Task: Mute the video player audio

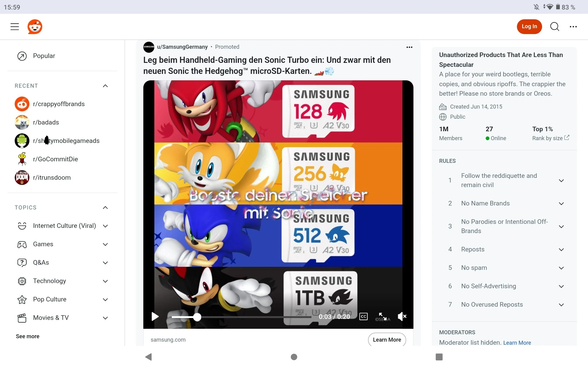Action: (x=402, y=316)
